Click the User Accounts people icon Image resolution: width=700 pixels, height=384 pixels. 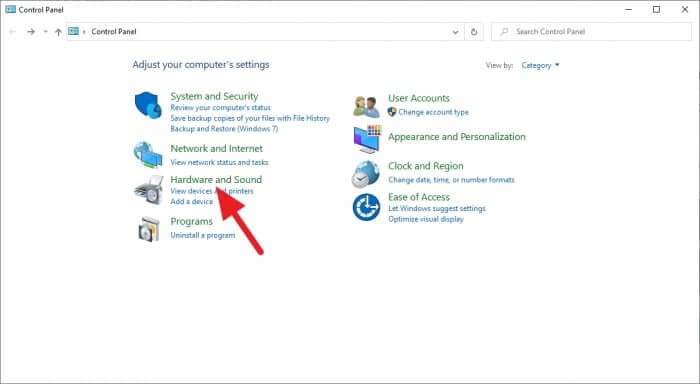tap(366, 107)
